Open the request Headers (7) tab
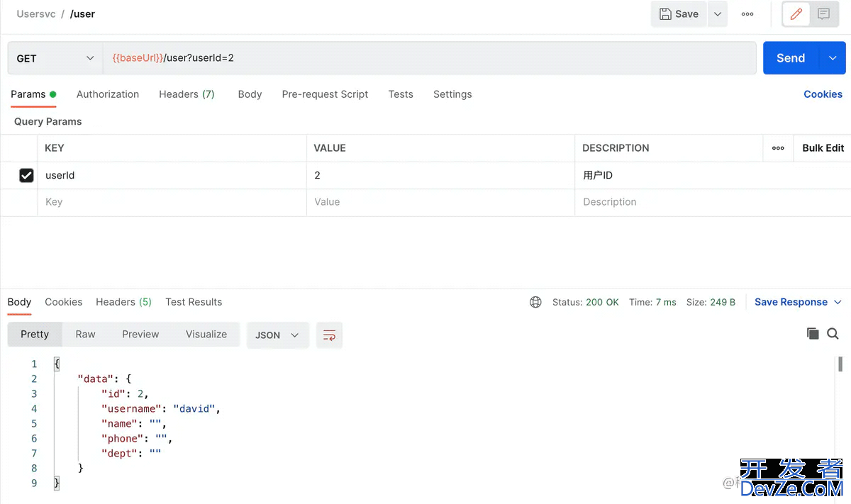This screenshot has height=504, width=851. click(187, 94)
